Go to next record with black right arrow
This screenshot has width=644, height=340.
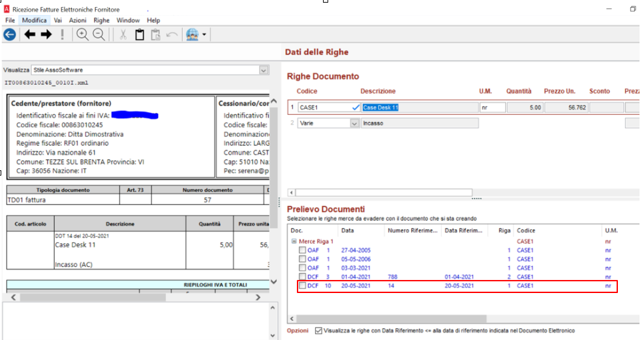[46, 35]
